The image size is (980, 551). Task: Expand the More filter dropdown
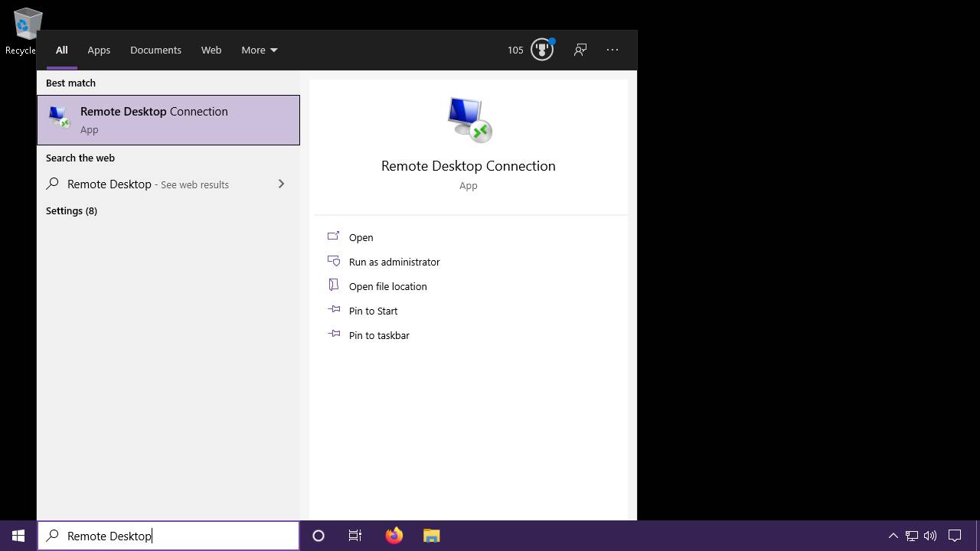(259, 50)
